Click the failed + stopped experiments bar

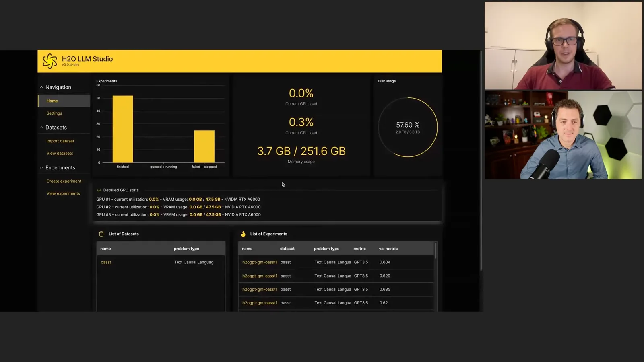pos(204,146)
